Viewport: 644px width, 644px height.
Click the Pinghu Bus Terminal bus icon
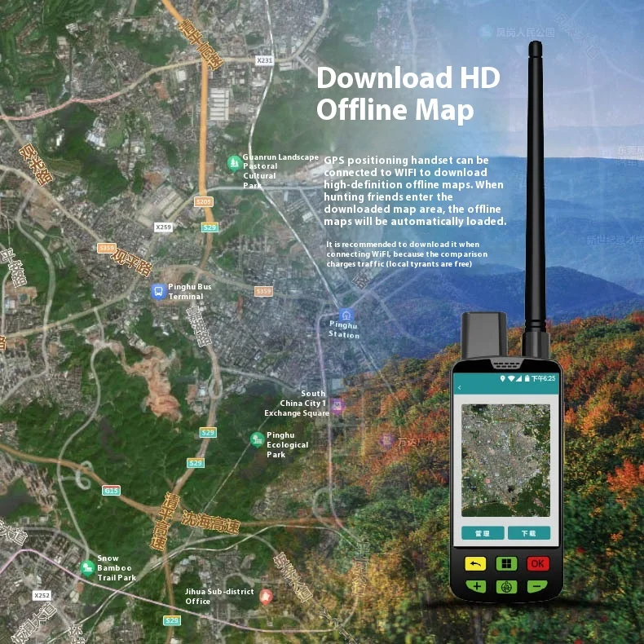click(x=158, y=292)
